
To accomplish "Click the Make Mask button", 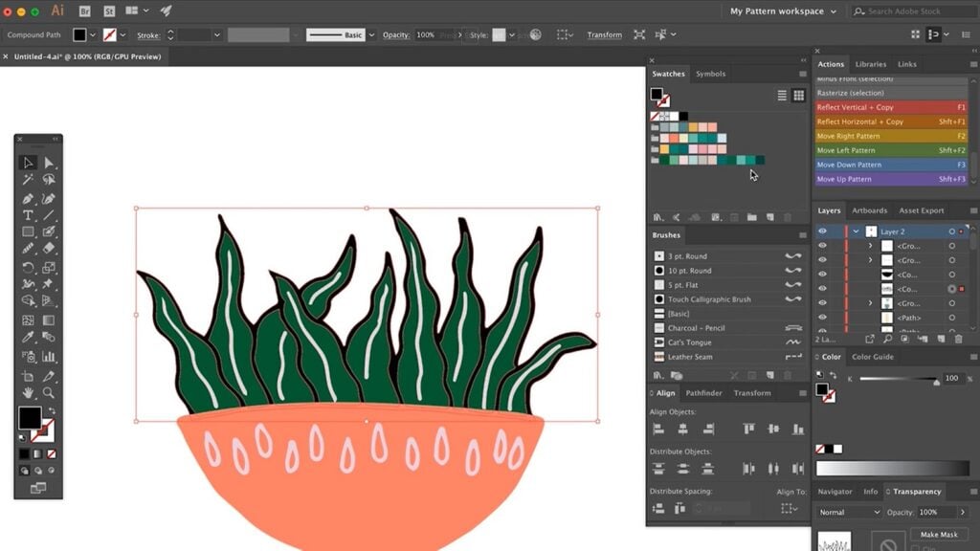I will tap(937, 535).
